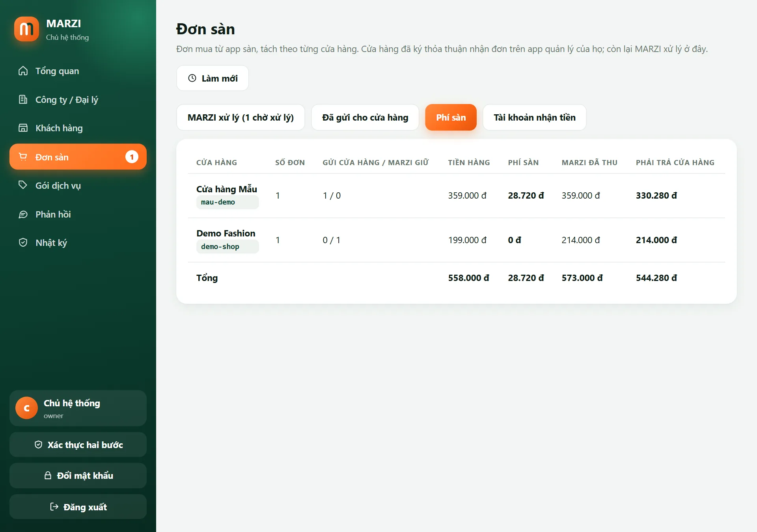Click the mau-demo slug tag
Viewport: 757px width, 532px height.
point(227,202)
